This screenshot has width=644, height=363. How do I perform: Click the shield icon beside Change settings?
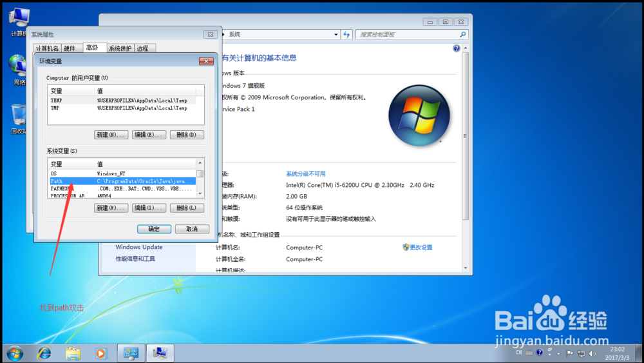tap(406, 247)
